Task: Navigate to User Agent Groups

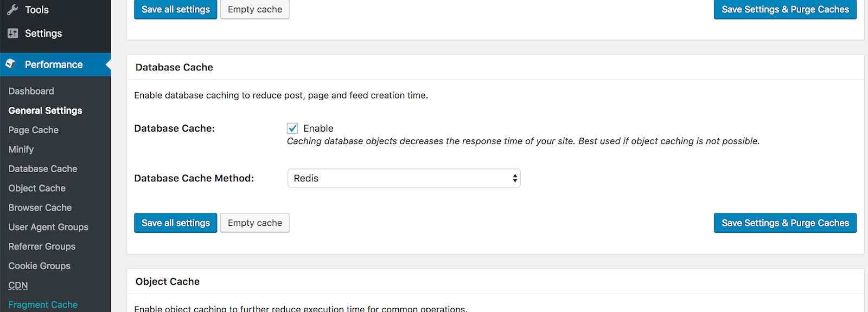Action: click(x=48, y=227)
